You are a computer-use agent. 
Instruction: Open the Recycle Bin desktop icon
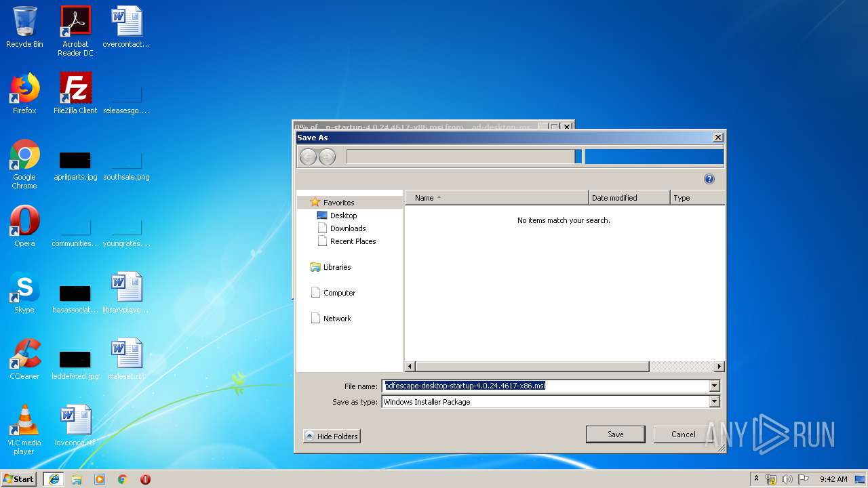point(24,27)
